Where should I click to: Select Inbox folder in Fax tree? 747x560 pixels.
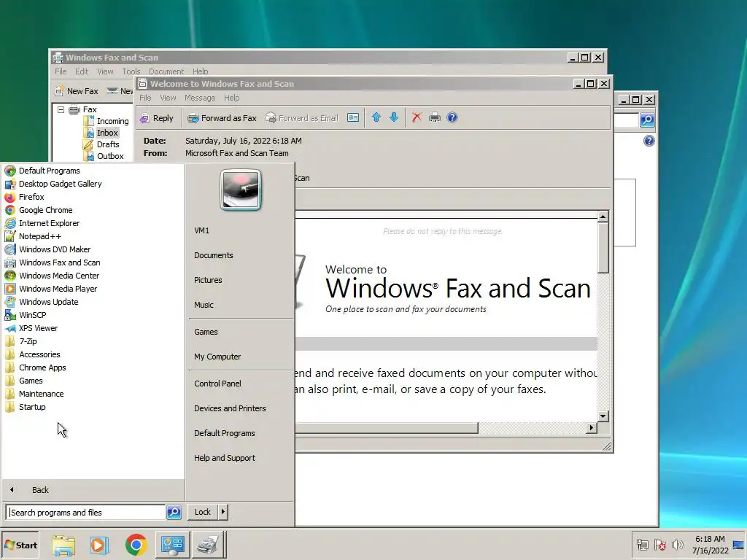[x=102, y=133]
